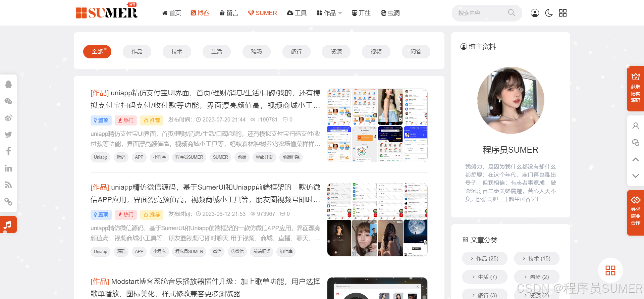Select the 旅行 category filter pill
644x299 pixels.
click(296, 52)
